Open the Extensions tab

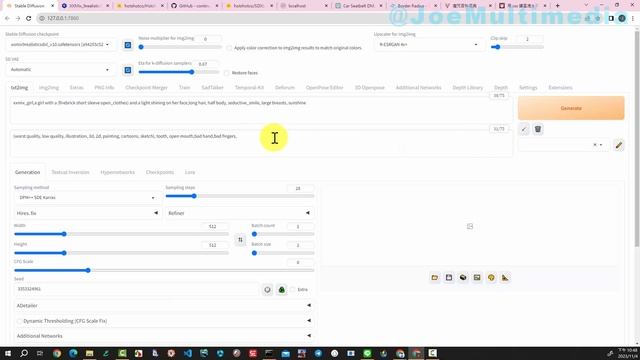pos(560,88)
